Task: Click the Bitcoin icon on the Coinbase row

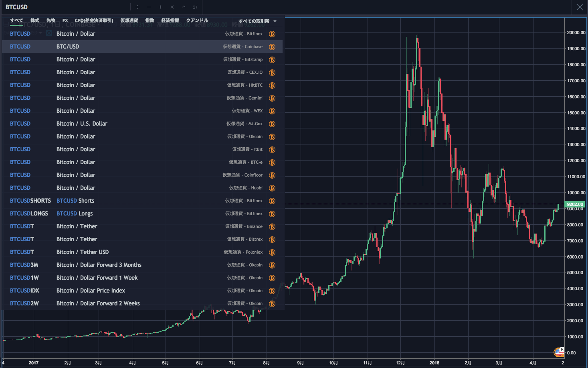Action: (272, 47)
